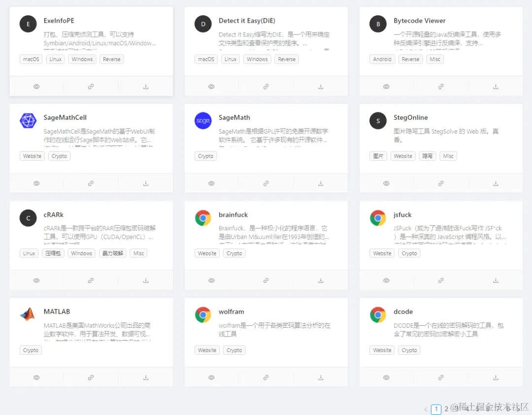Download MATLAB using the download icon
The width and height of the screenshot is (532, 415).
[145, 377]
